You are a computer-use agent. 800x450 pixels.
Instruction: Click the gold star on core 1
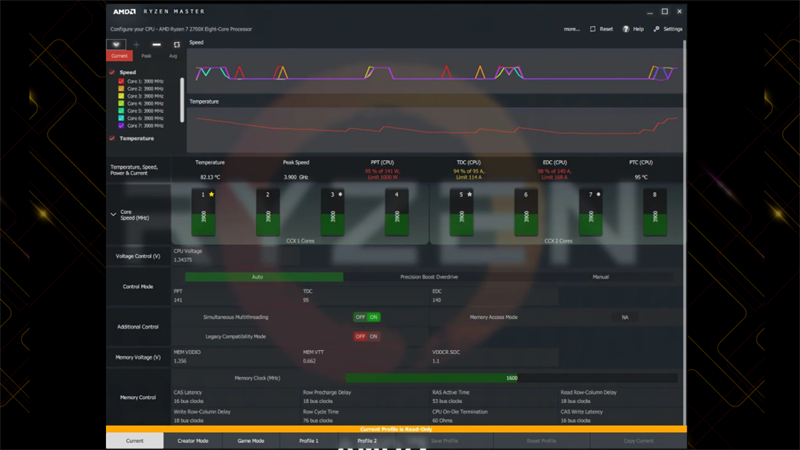coord(211,194)
